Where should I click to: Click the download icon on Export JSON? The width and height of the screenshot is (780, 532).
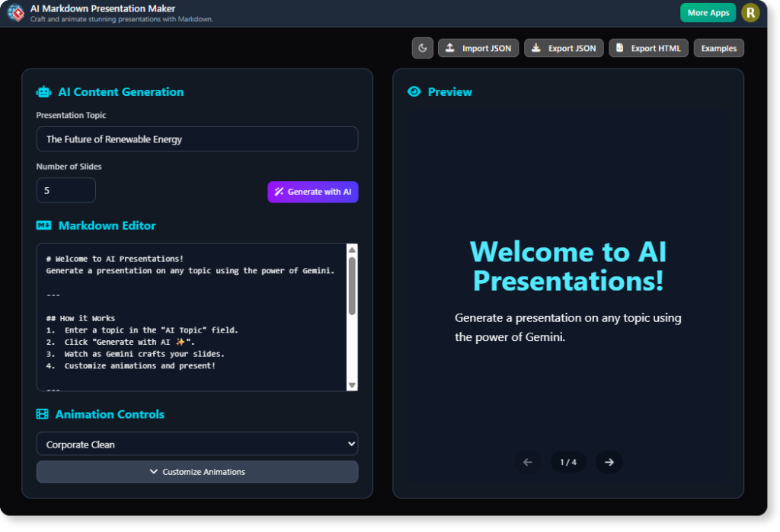tap(538, 47)
